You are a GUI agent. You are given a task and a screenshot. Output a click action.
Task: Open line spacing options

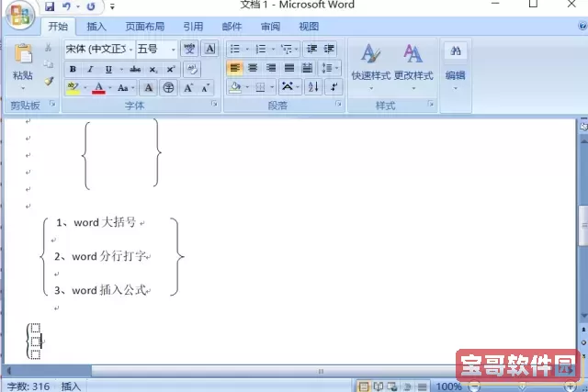(330, 68)
